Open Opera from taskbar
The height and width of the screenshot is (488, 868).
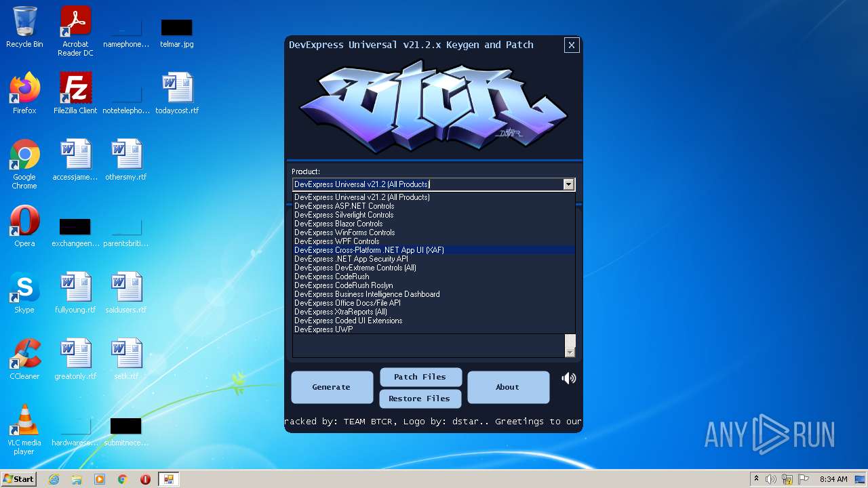point(145,479)
